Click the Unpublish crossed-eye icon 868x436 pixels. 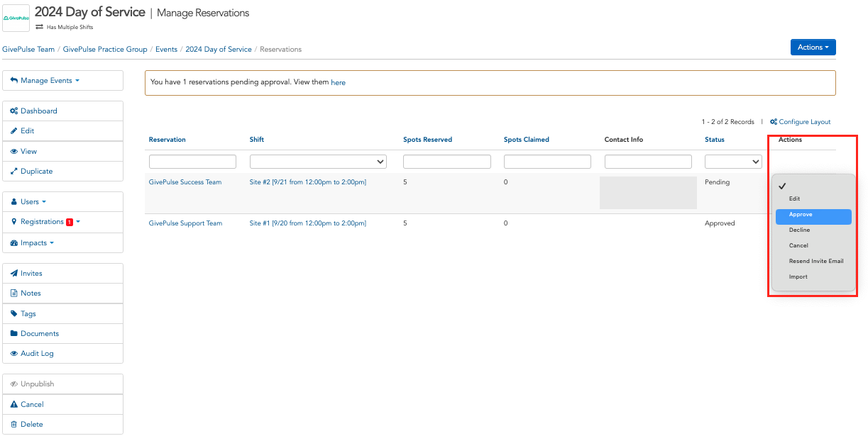[x=14, y=384]
